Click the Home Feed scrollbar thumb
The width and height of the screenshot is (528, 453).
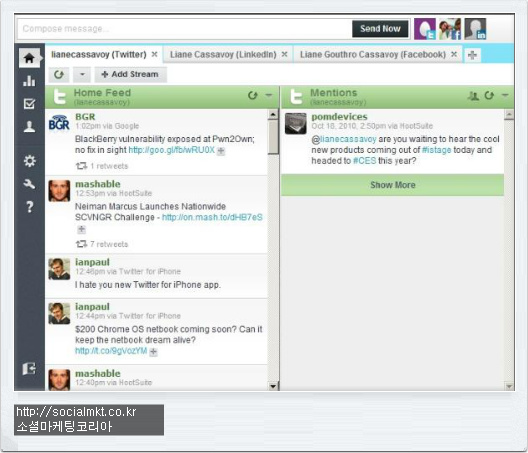pyautogui.click(x=273, y=137)
